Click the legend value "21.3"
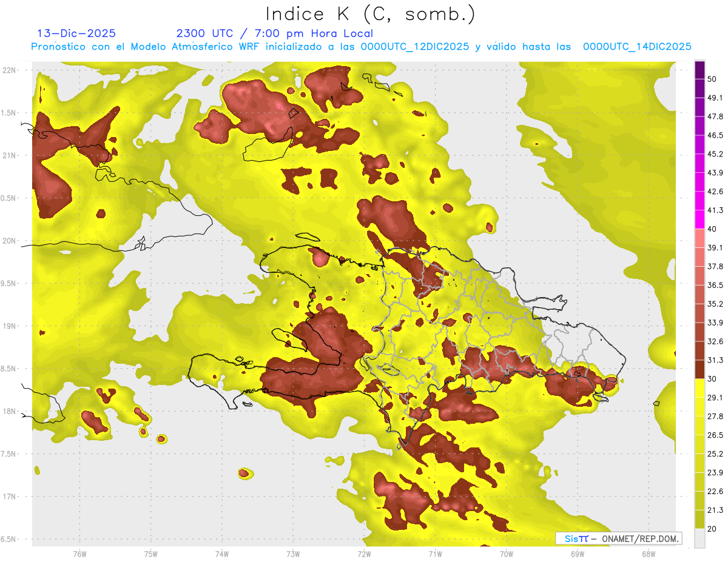The width and height of the screenshot is (728, 562). click(x=715, y=510)
